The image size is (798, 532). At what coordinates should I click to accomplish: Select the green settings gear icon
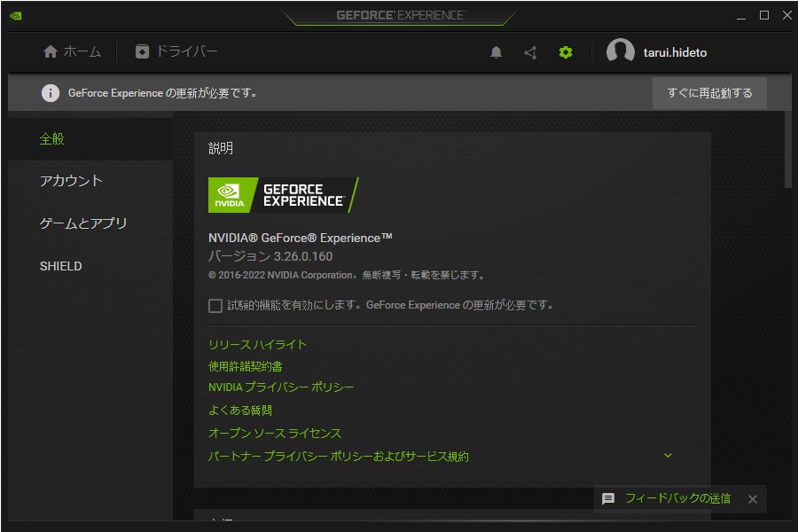[565, 52]
